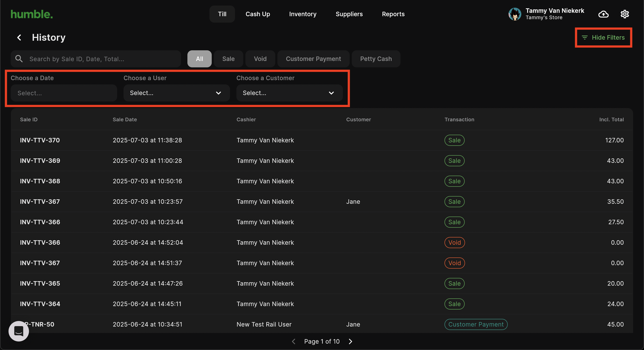Click the search magnifier icon
The width and height of the screenshot is (644, 350).
coord(19,59)
